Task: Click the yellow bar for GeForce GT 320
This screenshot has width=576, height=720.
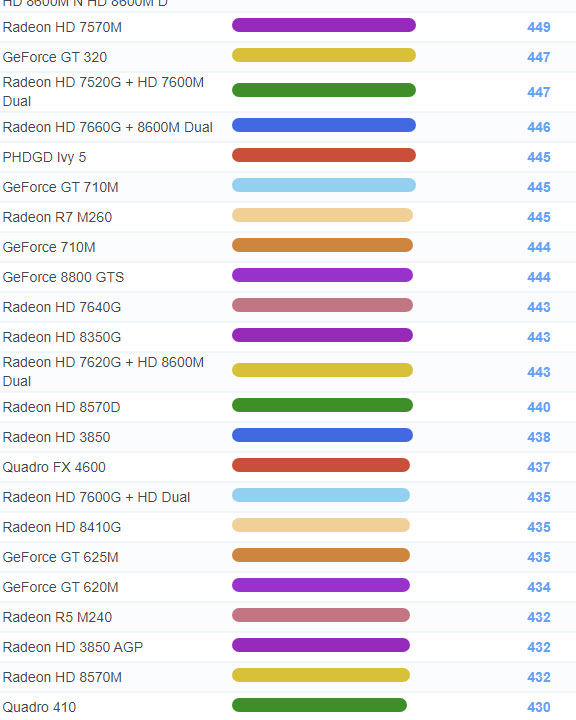Action: click(x=324, y=55)
